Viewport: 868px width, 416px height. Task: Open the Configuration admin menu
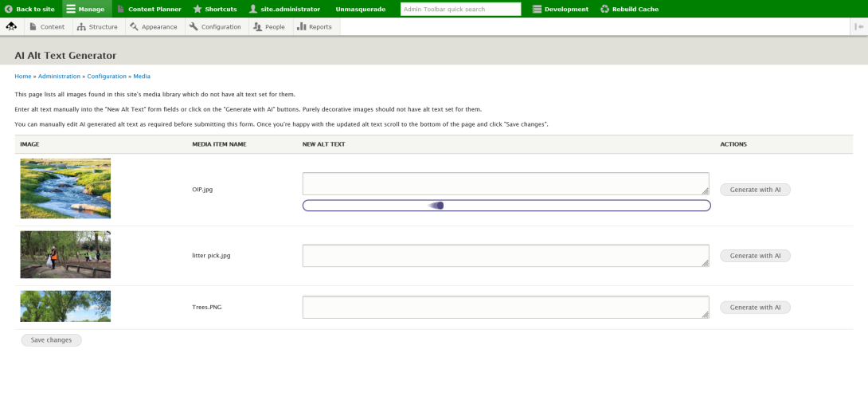pos(215,26)
